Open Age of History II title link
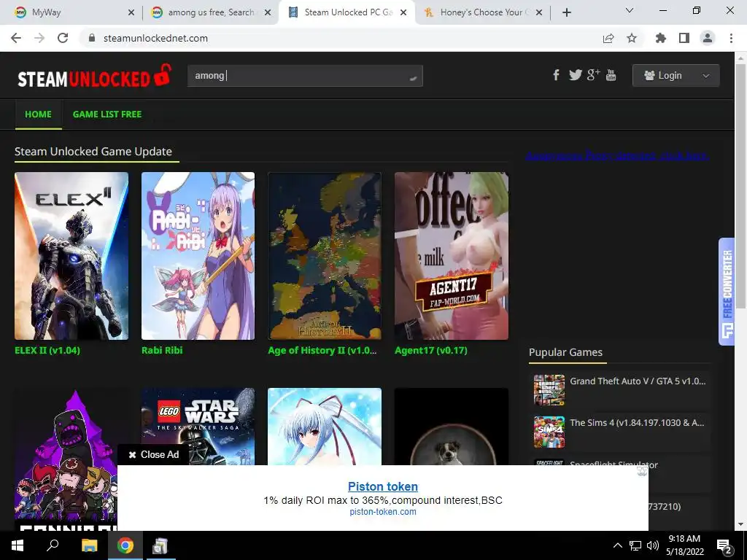The height and width of the screenshot is (560, 747). [322, 351]
